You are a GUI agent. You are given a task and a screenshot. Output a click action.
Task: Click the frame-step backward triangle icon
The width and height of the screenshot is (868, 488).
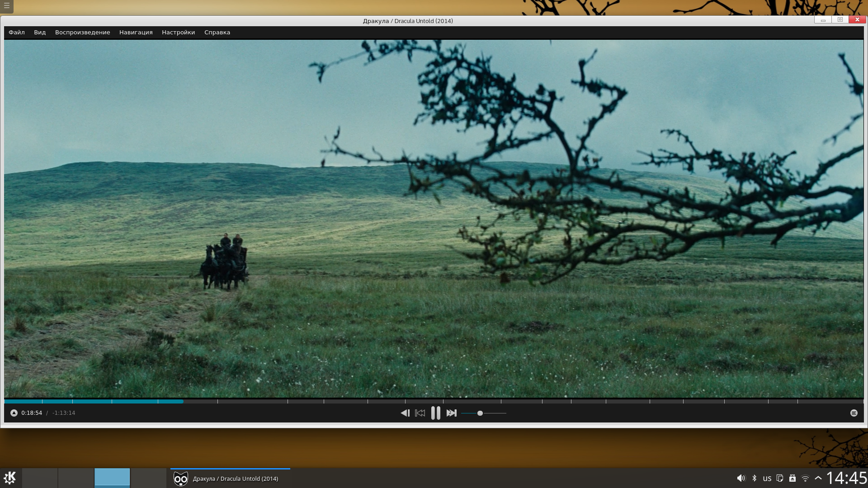(x=405, y=413)
